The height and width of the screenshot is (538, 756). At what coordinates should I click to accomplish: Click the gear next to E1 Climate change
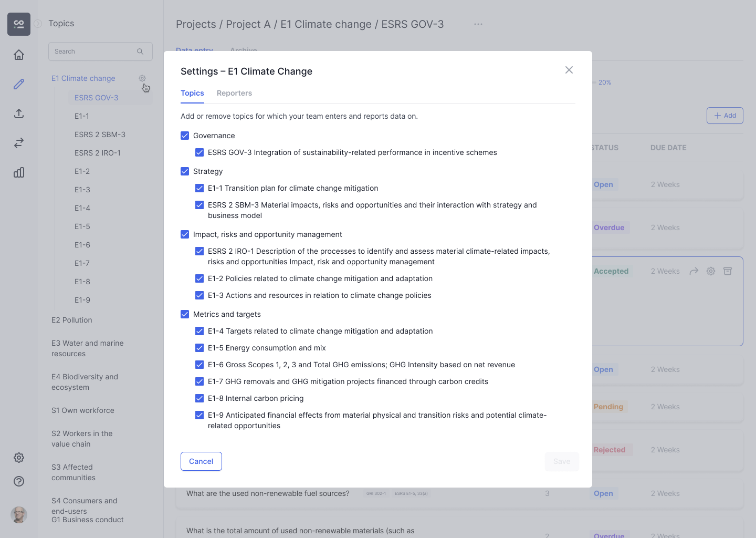coord(142,78)
